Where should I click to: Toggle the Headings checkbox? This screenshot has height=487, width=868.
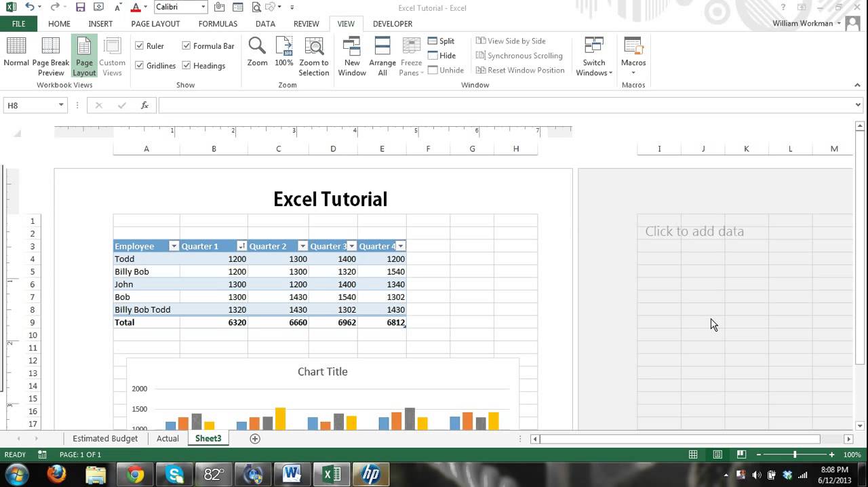point(186,66)
